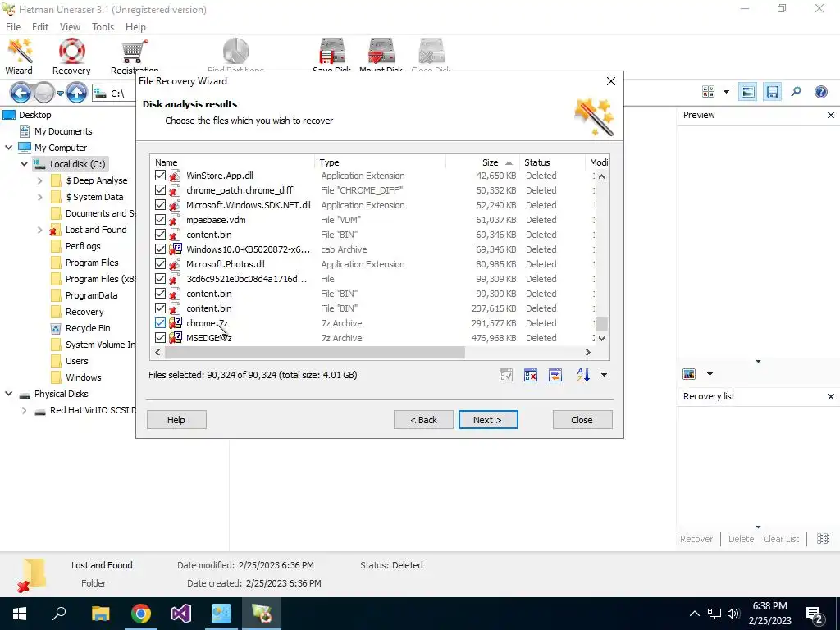
Task: Uncheck the WinStore.App.dll checkbox
Action: (160, 176)
